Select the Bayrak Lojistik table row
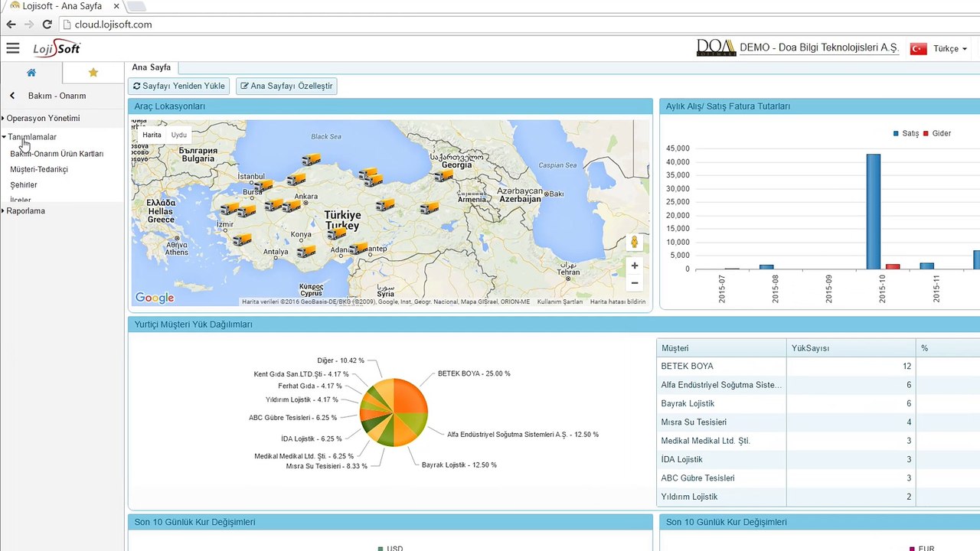This screenshot has width=980, height=551. click(818, 403)
